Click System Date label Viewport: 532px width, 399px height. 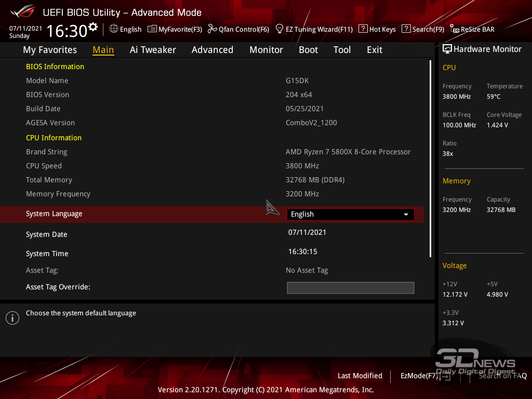pos(46,234)
